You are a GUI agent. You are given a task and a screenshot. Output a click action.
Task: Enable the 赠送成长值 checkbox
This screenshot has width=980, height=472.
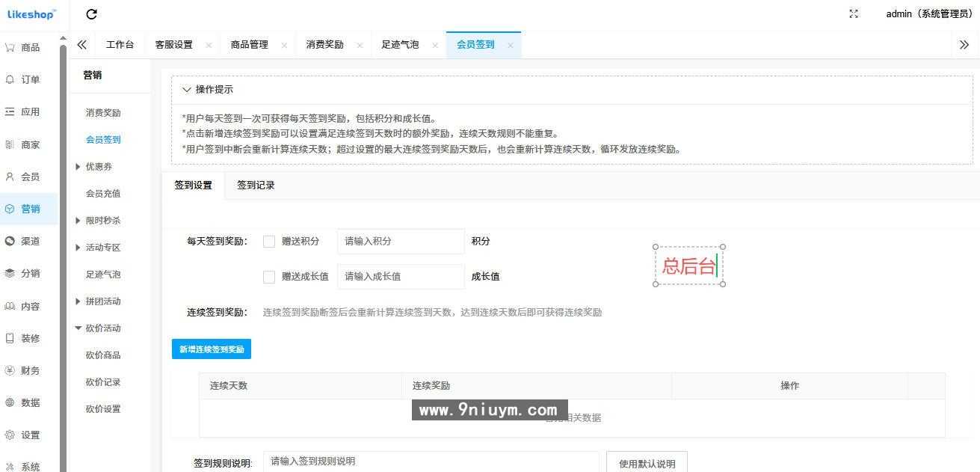click(x=269, y=276)
